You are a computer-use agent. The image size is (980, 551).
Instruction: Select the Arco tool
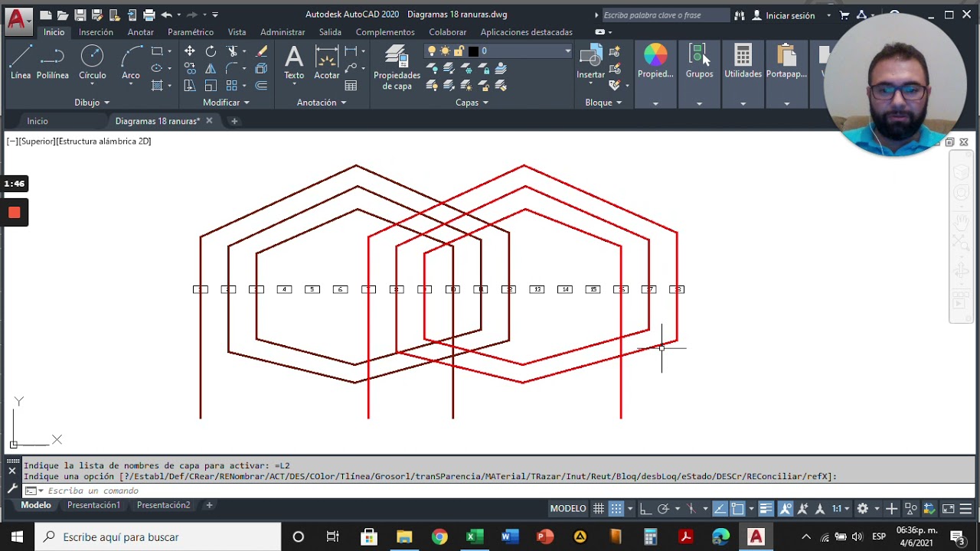(x=131, y=62)
